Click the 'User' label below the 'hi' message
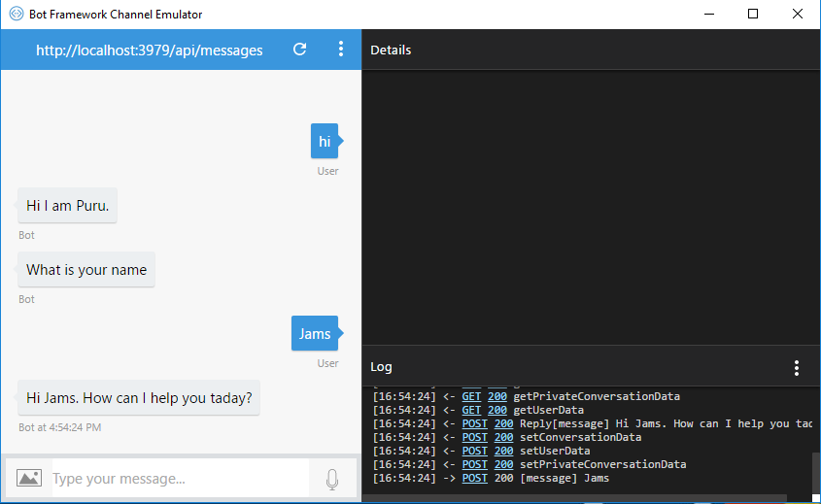 [327, 171]
